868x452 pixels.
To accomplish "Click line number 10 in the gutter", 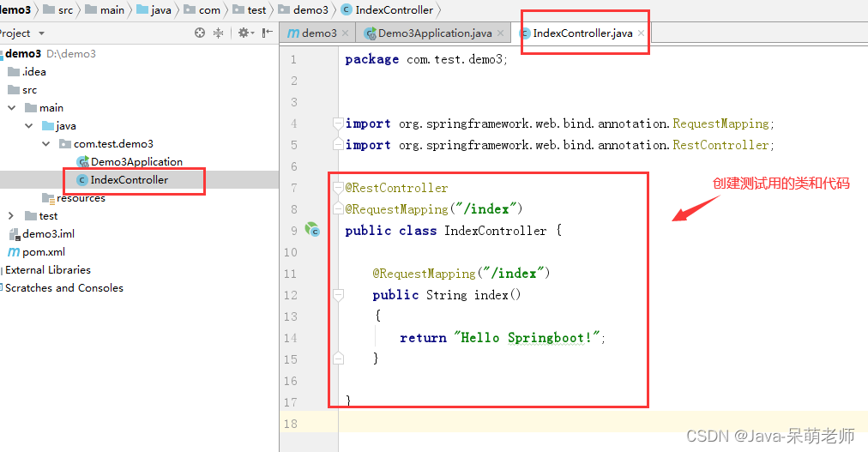I will coord(291,252).
